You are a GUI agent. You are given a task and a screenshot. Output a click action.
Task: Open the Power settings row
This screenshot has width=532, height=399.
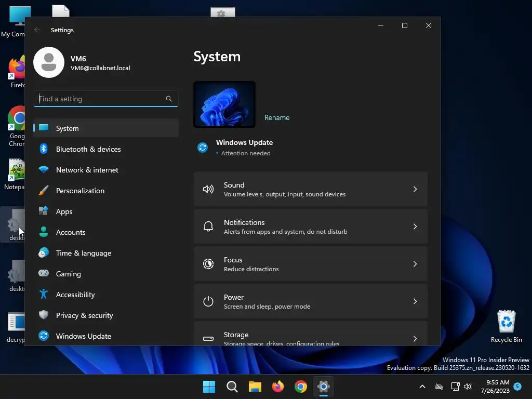(311, 301)
